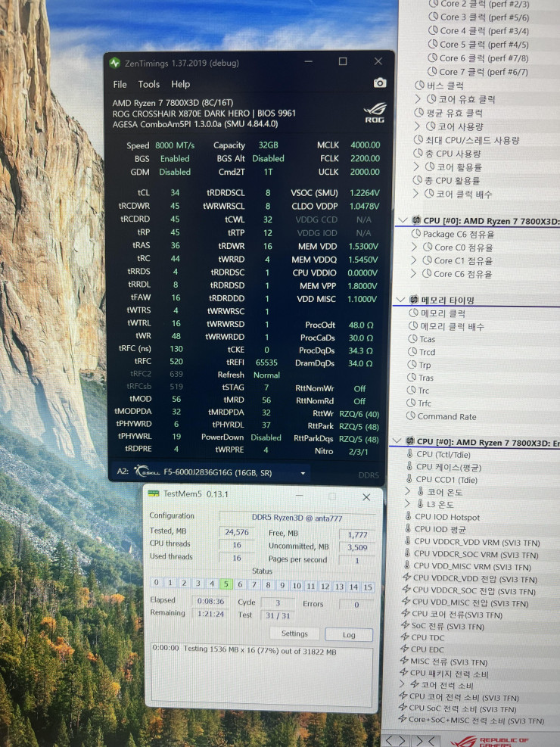Take screenshot with ZenTimings camera icon
The height and width of the screenshot is (747, 560).
click(x=380, y=83)
